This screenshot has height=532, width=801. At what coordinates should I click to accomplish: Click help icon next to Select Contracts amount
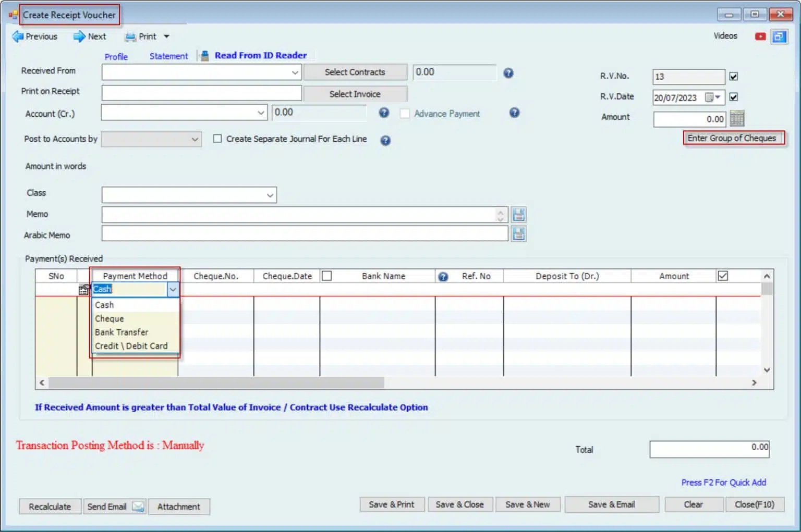508,73
